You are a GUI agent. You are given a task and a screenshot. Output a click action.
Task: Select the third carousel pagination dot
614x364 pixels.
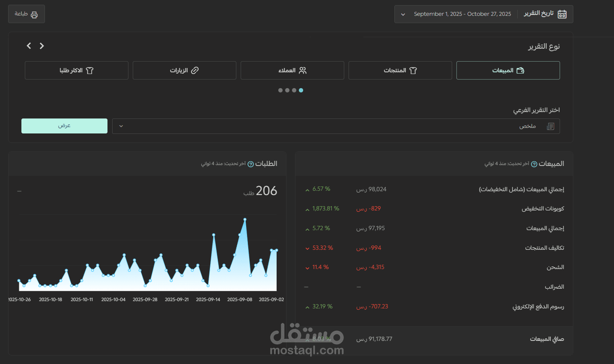(x=287, y=90)
